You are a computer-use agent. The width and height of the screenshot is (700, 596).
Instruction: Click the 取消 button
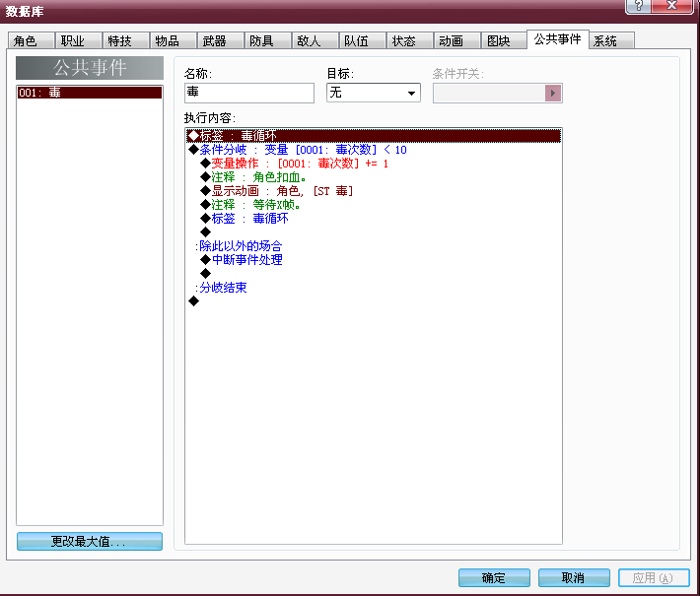(574, 578)
